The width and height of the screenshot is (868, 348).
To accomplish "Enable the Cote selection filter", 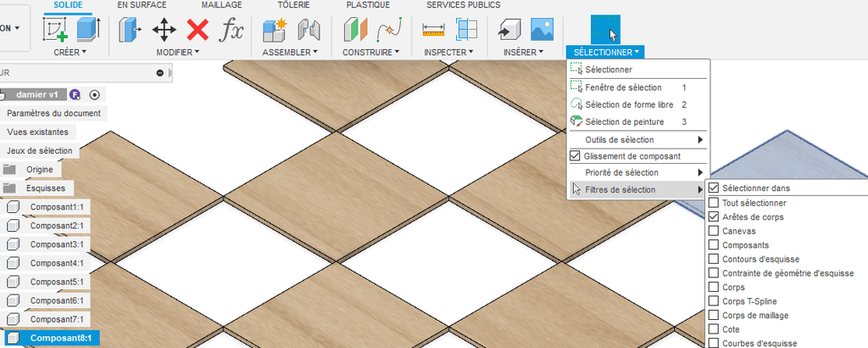I will 714,329.
